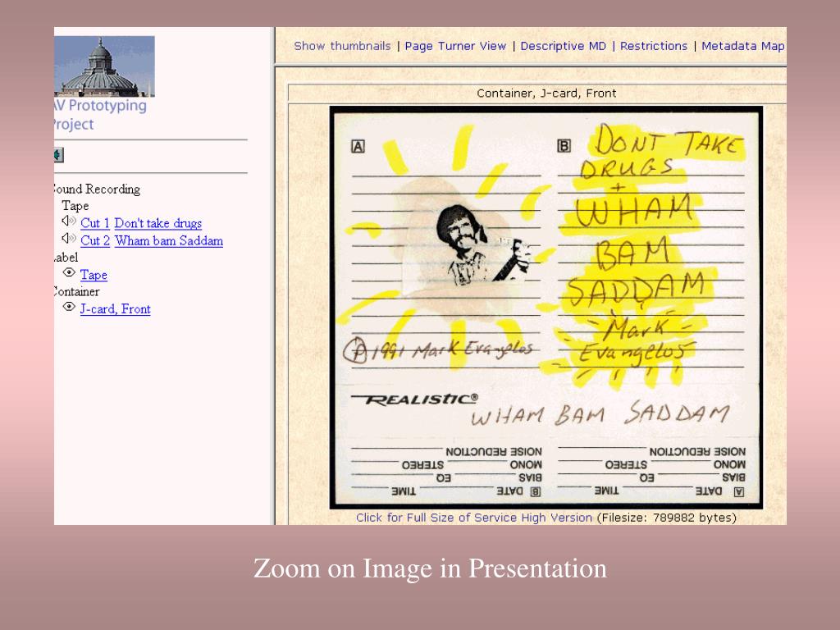This screenshot has height=630, width=840.
Task: Open the Cut 2 link
Action: pos(95,241)
